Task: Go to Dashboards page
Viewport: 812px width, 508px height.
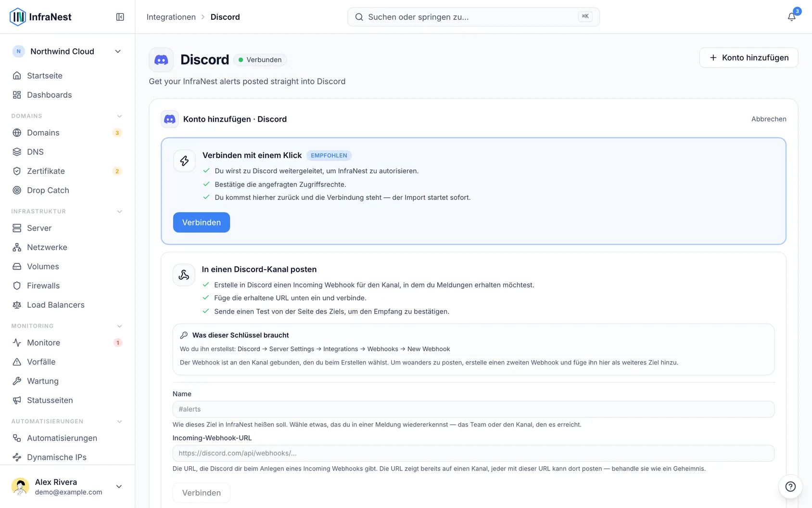Action: point(67,95)
